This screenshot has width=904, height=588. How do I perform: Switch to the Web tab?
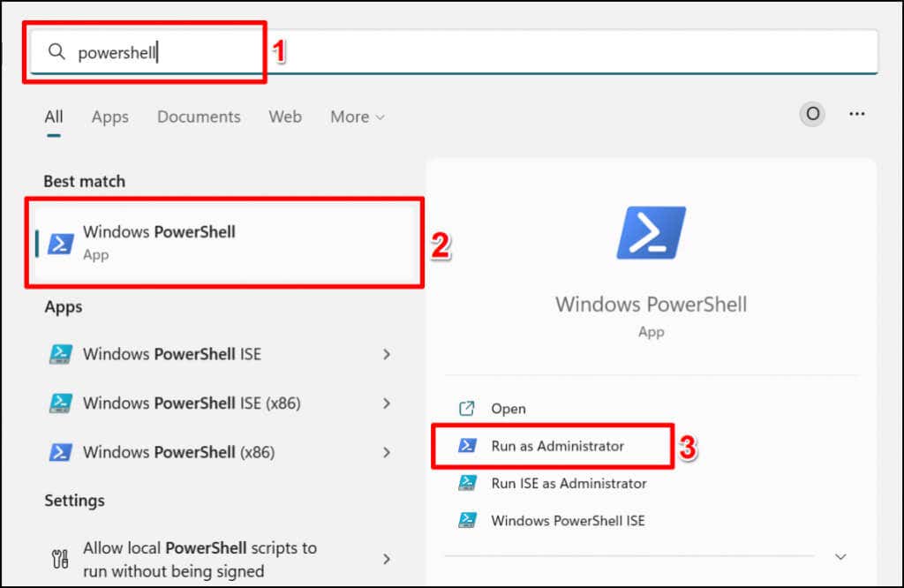[285, 117]
